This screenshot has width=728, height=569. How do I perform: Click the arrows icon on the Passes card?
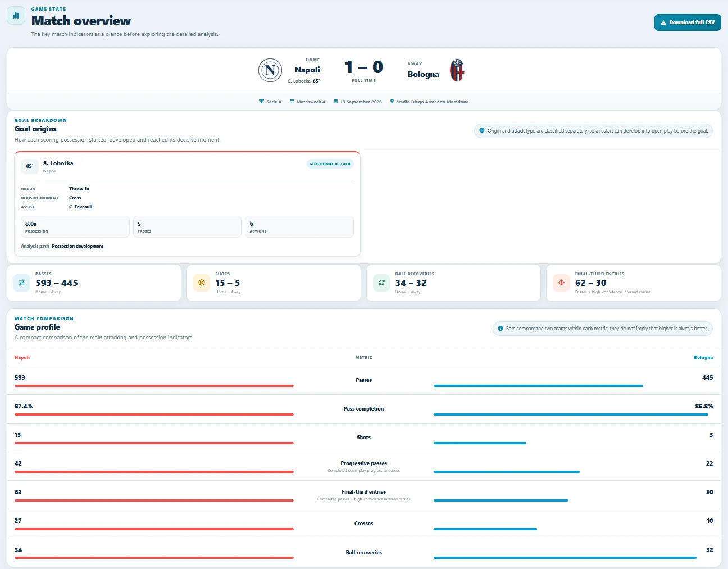[x=22, y=283]
